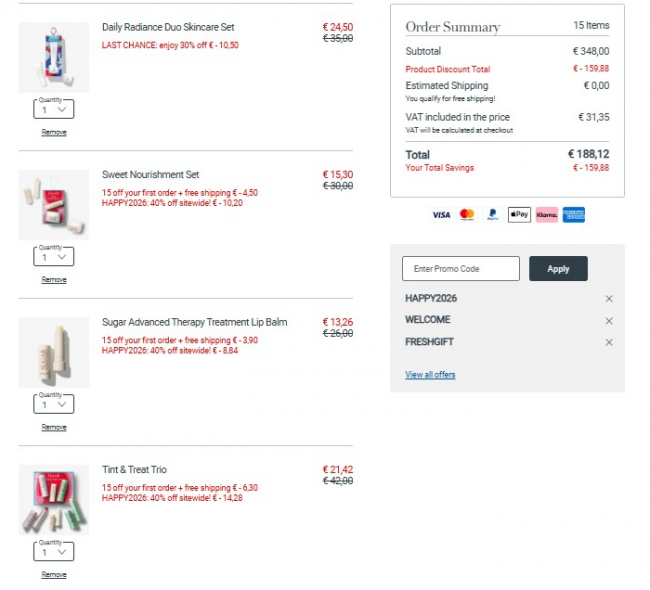The width and height of the screenshot is (650, 590).
Task: Click the Klarna payment icon
Action: pos(546,215)
